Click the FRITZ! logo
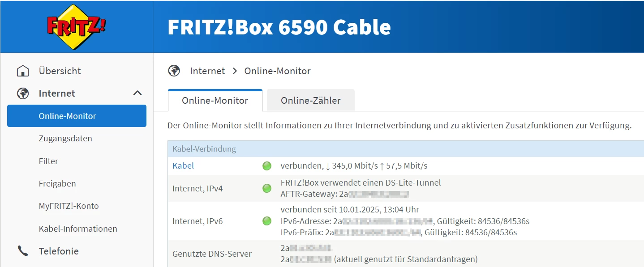Screen dimensions: 644x267 [77, 27]
